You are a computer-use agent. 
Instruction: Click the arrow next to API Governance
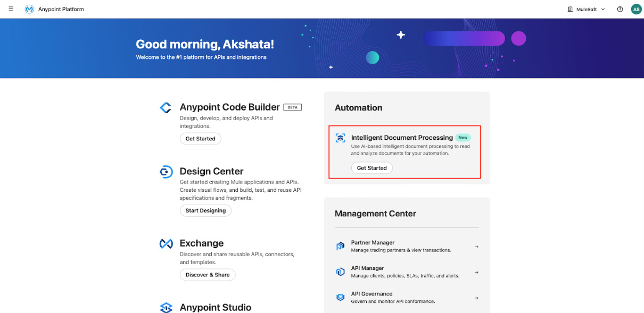(x=476, y=298)
